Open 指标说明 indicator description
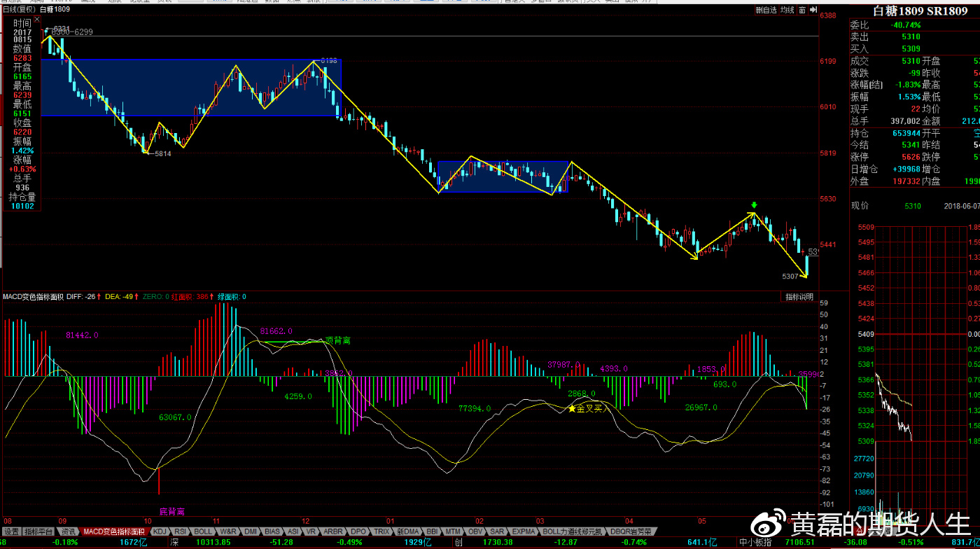The height and width of the screenshot is (549, 980). click(799, 297)
